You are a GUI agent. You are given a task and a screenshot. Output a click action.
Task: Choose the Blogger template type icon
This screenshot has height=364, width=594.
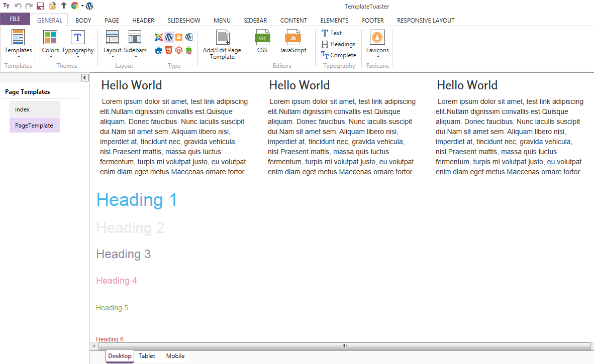coord(179,37)
